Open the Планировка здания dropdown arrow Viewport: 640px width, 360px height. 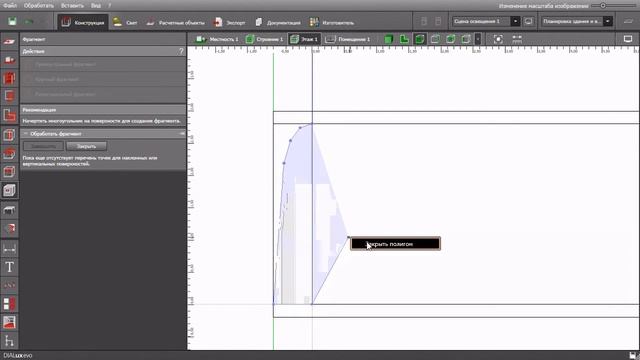coord(608,21)
